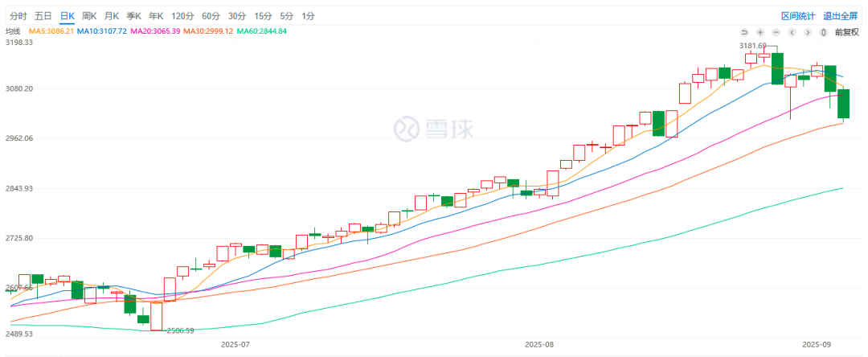The width and height of the screenshot is (868, 357).
Task: Click the 2025-08 date axis label
Action: click(539, 344)
